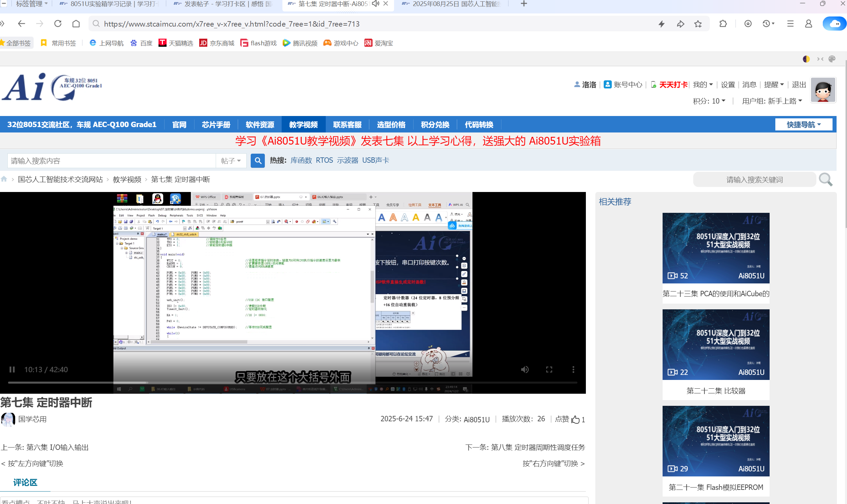Viewport: 847px width, 504px height.
Task: Select 芯片手册 in navigation bar
Action: pos(216,125)
